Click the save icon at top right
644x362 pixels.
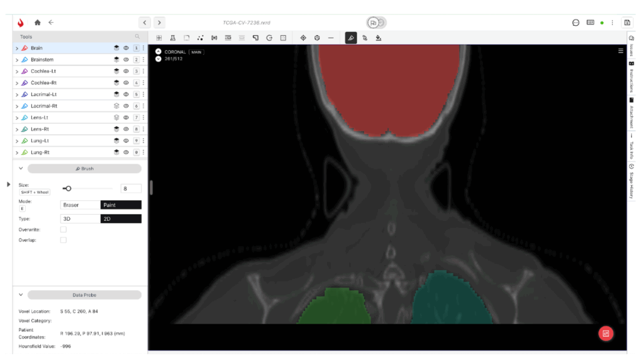point(627,23)
